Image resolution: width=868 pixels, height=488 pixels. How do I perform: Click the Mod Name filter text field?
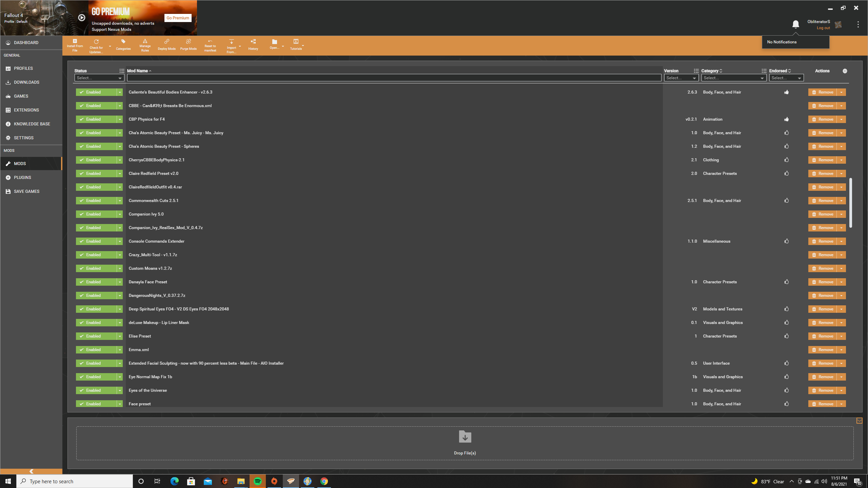[394, 78]
